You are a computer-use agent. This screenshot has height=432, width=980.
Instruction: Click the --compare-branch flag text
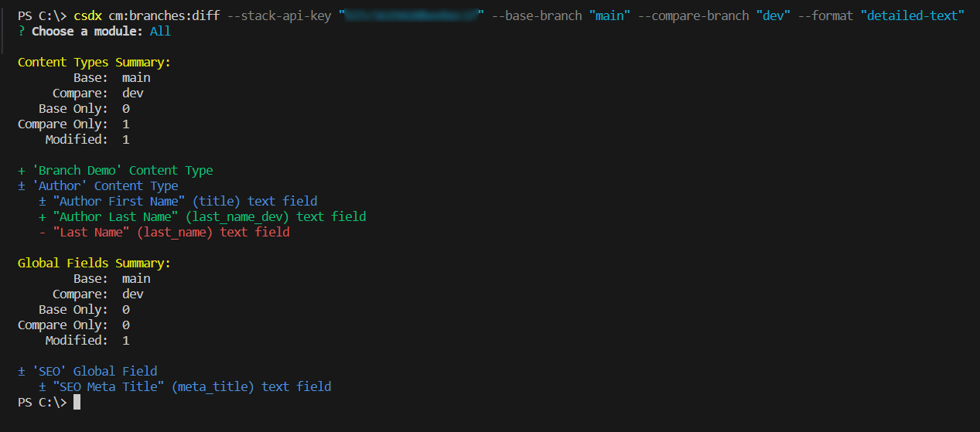pos(693,15)
